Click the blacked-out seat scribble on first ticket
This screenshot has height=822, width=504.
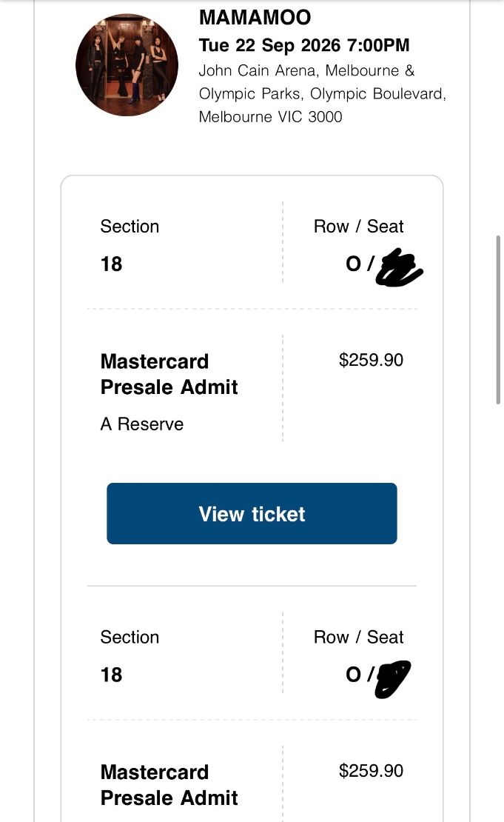click(399, 267)
